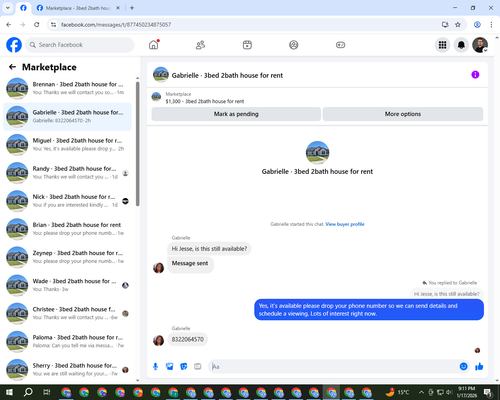The height and width of the screenshot is (400, 500).
Task: Open account profile picture menu
Action: (480, 45)
